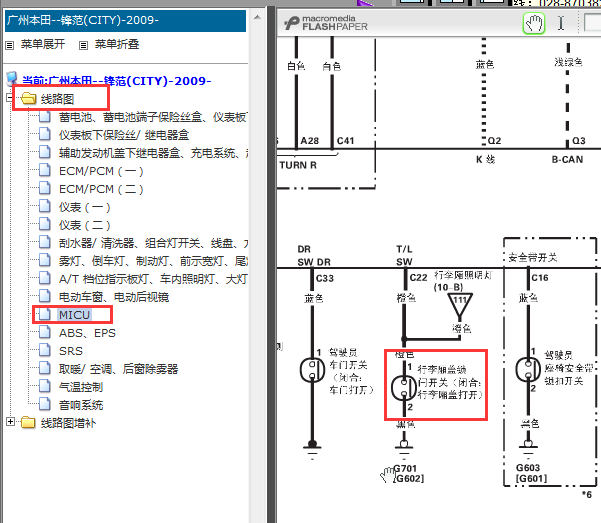This screenshot has height=523, width=601.
Task: Click the document icon for 气温控制
Action: [x=45, y=386]
